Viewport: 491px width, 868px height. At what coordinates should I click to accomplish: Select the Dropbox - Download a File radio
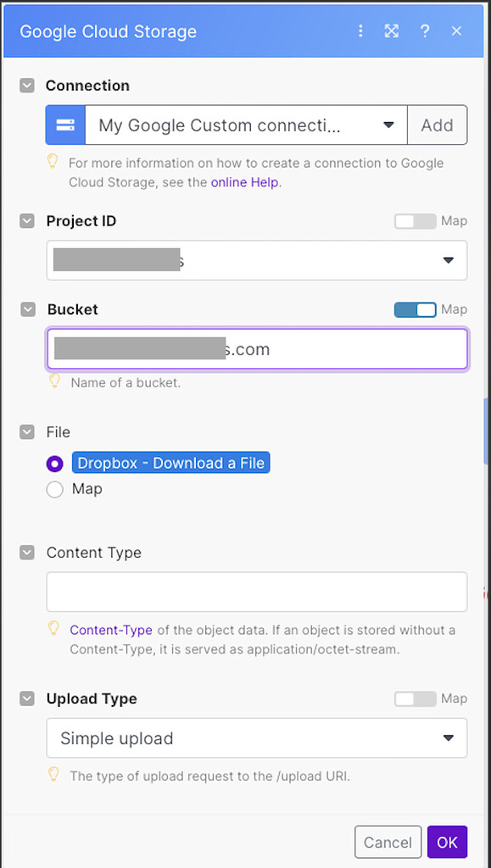coord(55,464)
